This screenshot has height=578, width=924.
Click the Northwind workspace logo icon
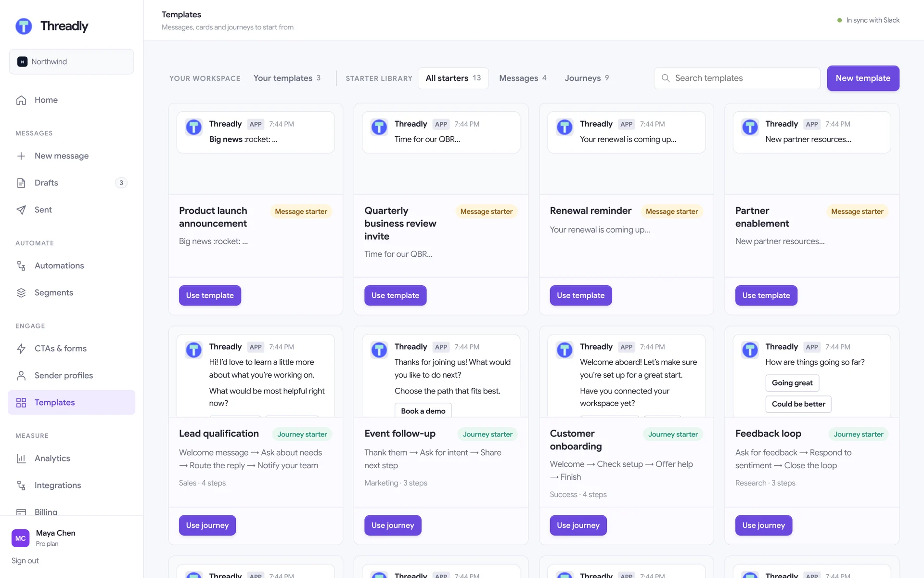pos(22,62)
